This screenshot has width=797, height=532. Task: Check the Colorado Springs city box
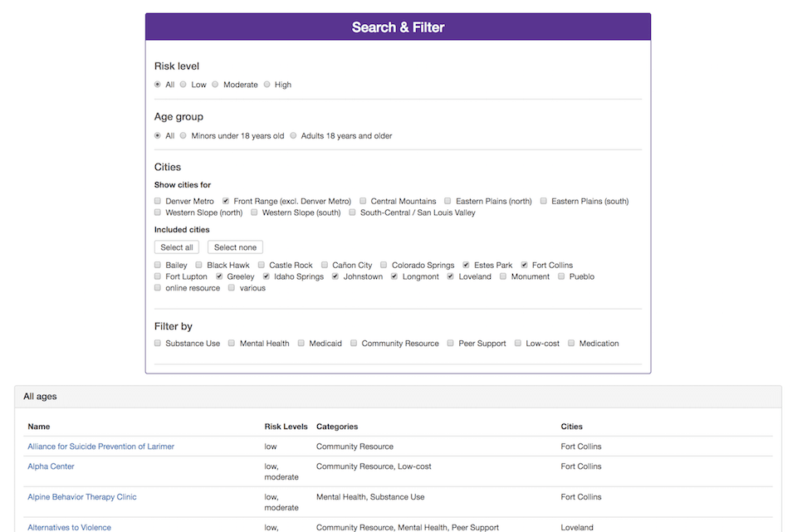coord(384,266)
